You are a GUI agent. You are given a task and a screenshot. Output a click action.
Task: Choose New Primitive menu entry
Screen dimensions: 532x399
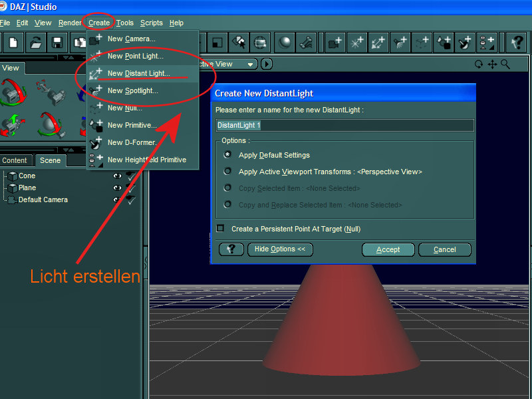click(142, 126)
